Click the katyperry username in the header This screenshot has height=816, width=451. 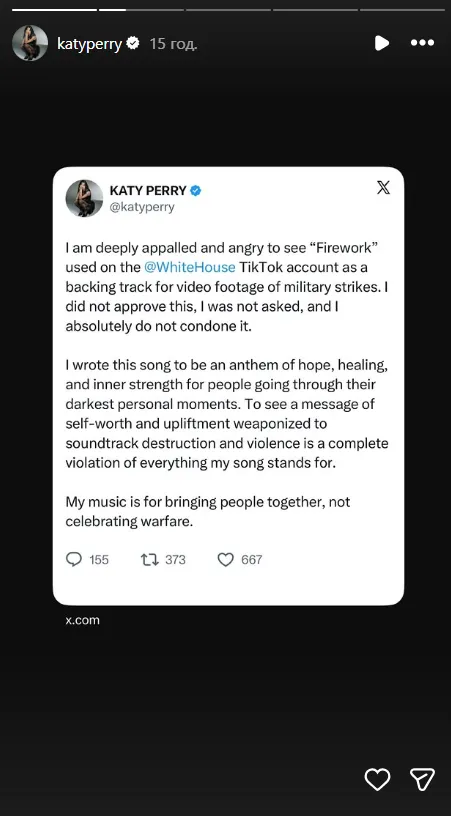coord(89,44)
